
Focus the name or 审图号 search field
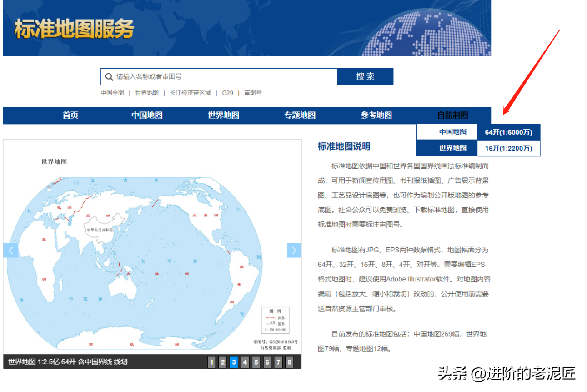pos(223,77)
